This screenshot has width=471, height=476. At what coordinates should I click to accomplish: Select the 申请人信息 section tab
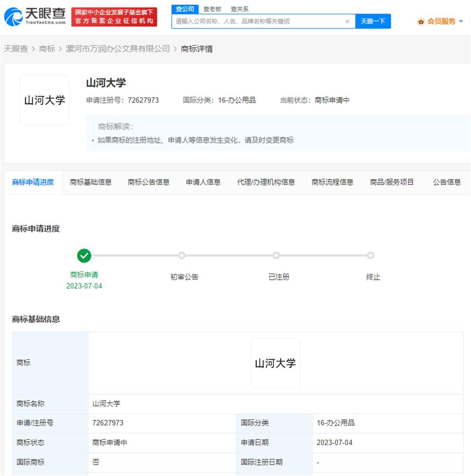[x=203, y=182]
